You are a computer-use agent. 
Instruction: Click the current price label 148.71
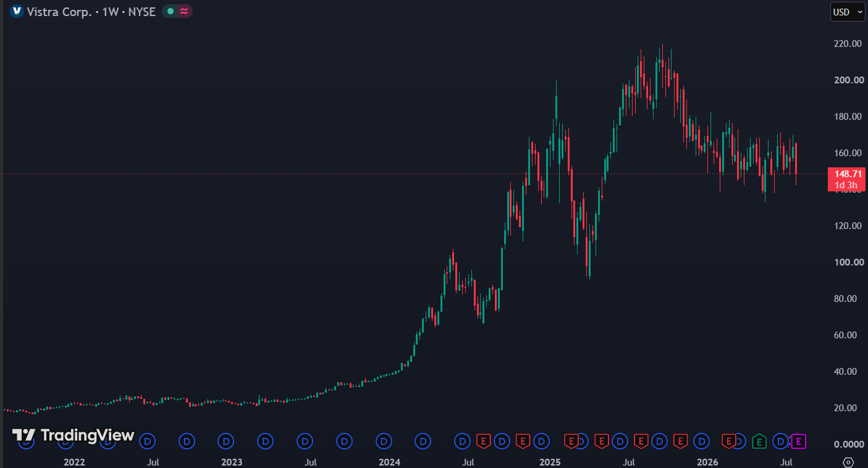pos(848,174)
